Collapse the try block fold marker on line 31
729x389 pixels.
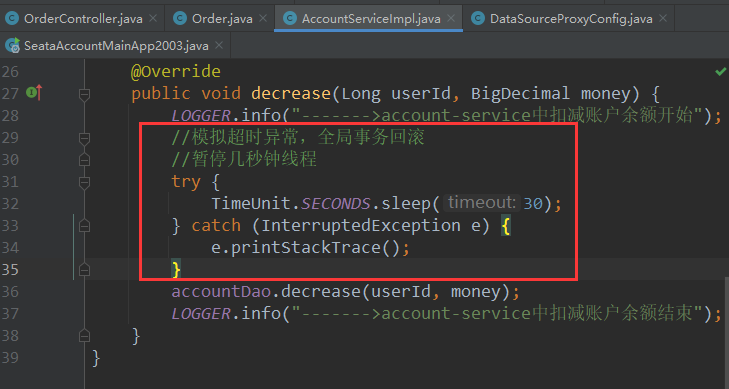pos(84,183)
